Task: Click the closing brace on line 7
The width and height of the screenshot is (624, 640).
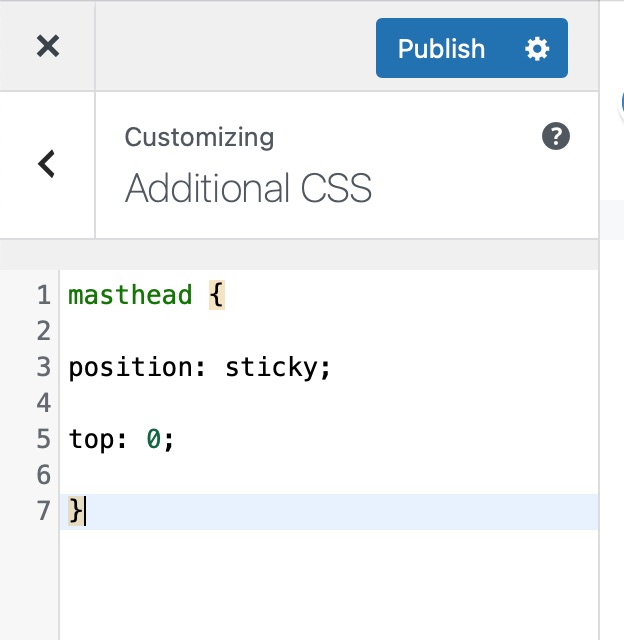Action: [x=76, y=511]
